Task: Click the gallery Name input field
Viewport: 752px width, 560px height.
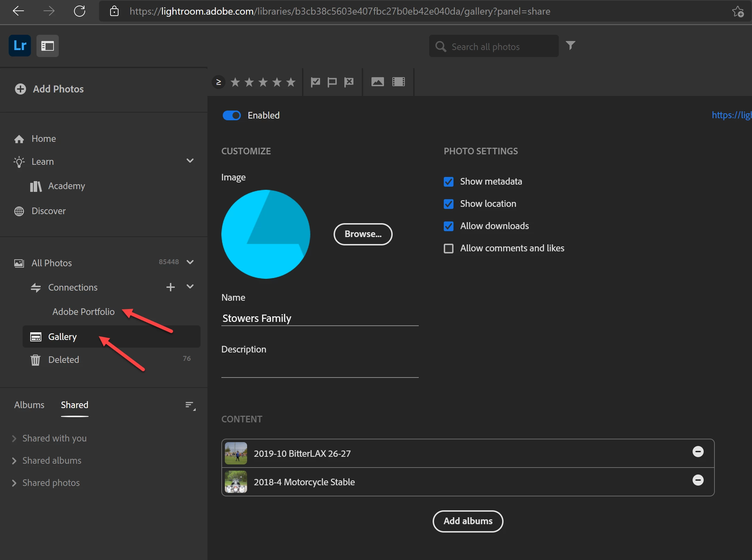Action: (x=320, y=318)
